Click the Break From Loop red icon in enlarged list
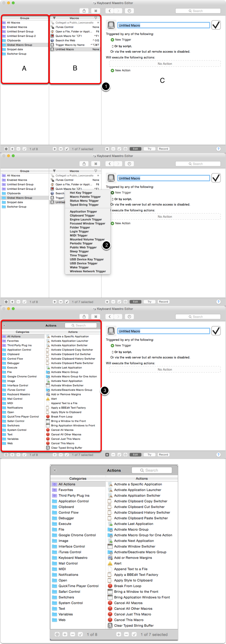226x644 pixels. [x=110, y=586]
